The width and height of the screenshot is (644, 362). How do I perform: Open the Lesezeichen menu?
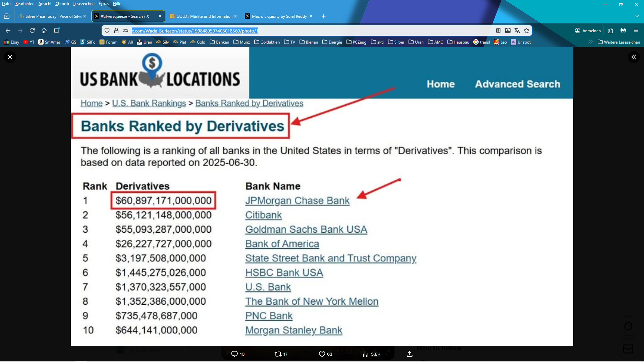tap(84, 4)
